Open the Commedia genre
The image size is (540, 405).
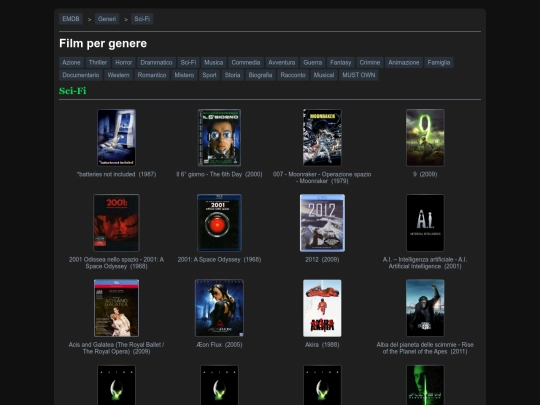coord(246,63)
